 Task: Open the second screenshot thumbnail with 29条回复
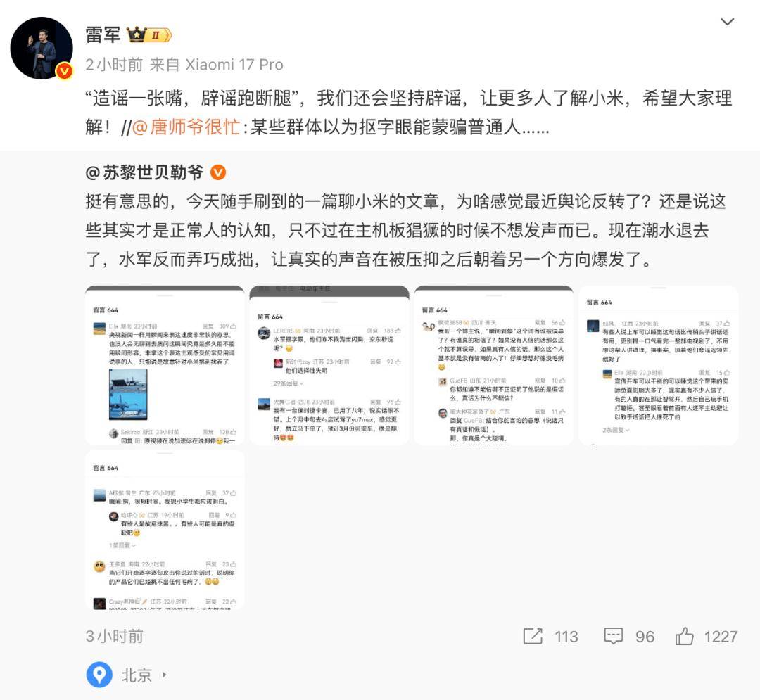coord(329,365)
